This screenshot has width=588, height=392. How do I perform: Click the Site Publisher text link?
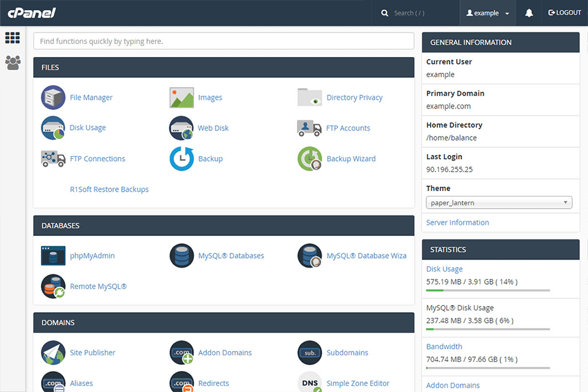click(x=92, y=353)
